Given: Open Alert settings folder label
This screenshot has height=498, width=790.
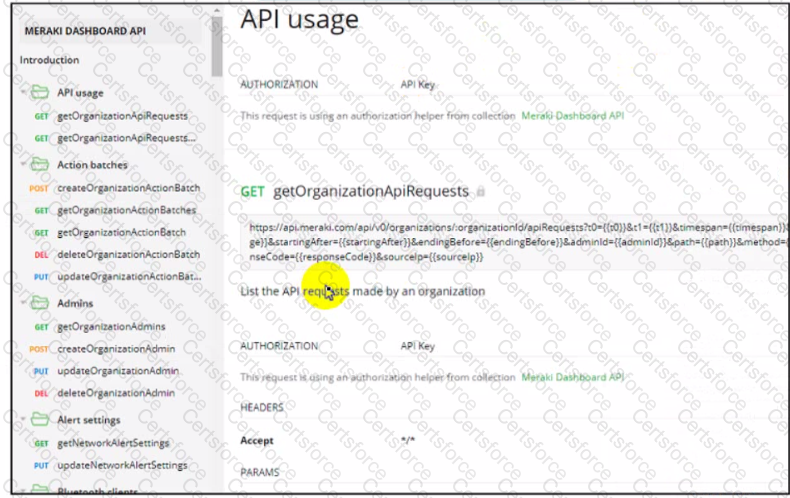Looking at the screenshot, I should (89, 420).
